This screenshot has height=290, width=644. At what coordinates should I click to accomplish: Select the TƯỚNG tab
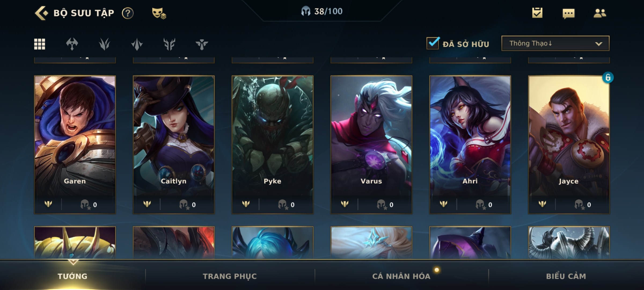[x=72, y=276]
